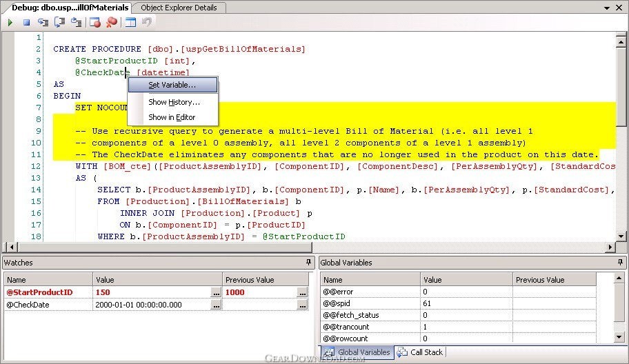
Task: Click Global Variables list scroll down arrow
Action: point(619,337)
